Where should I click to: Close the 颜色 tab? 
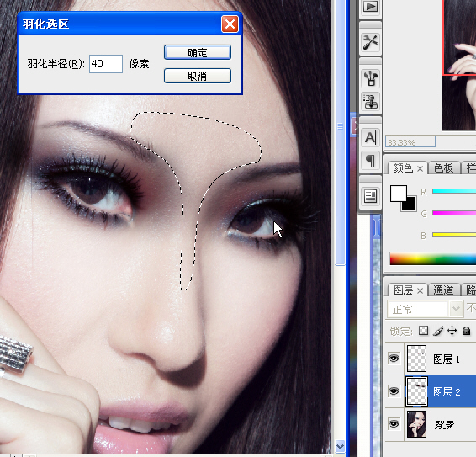420,168
